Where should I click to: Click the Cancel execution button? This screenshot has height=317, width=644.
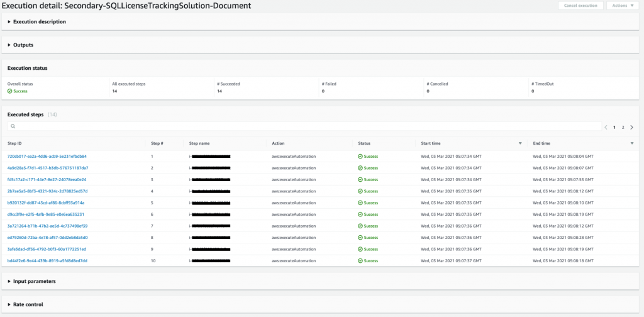point(580,5)
